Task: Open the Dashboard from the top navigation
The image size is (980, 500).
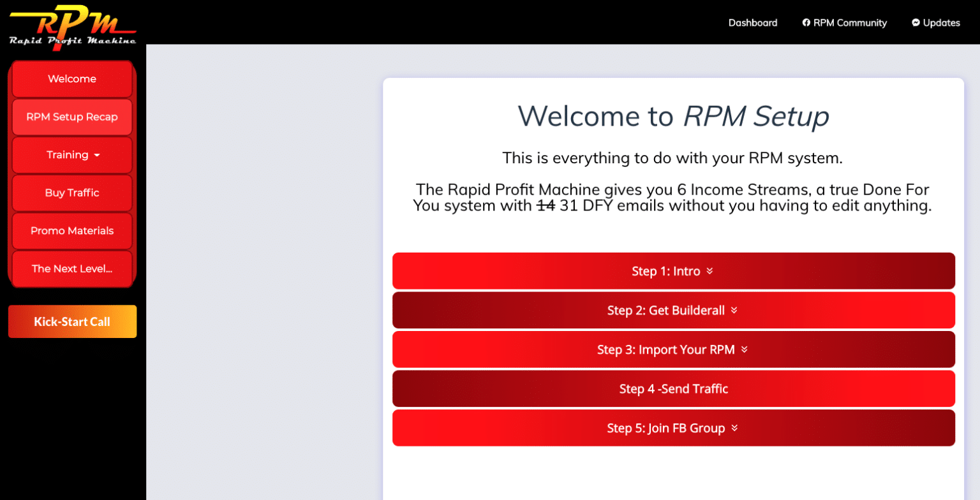Action: tap(753, 22)
